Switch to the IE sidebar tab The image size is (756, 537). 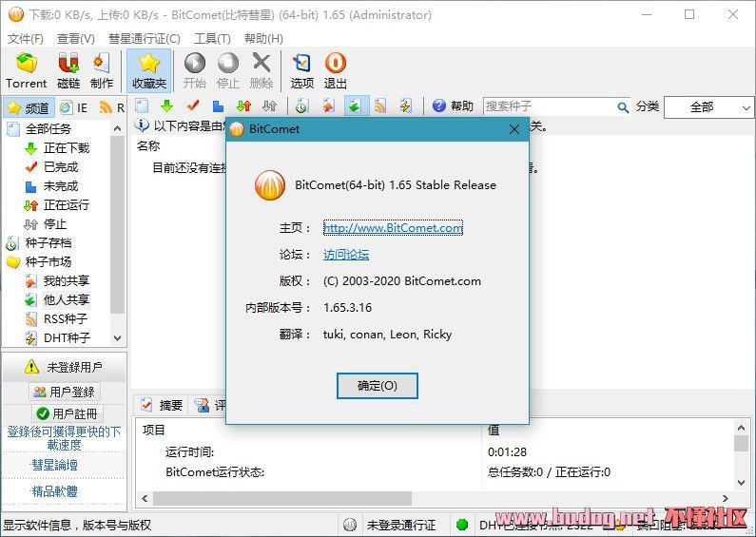74,107
